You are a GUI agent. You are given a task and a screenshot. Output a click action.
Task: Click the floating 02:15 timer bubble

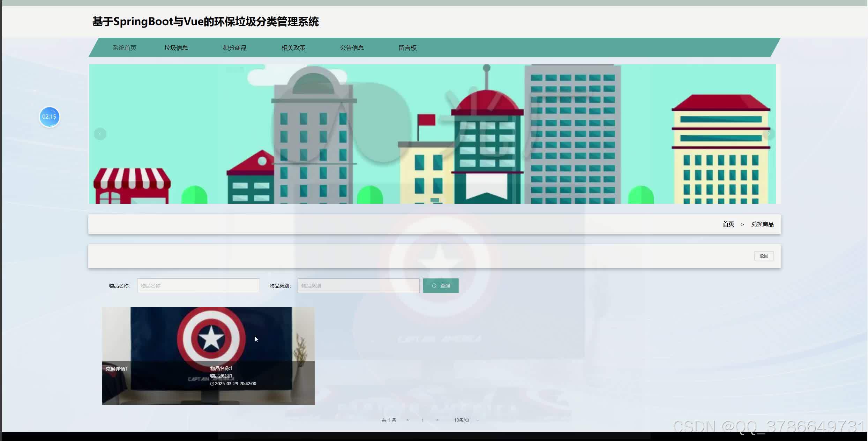[49, 117]
